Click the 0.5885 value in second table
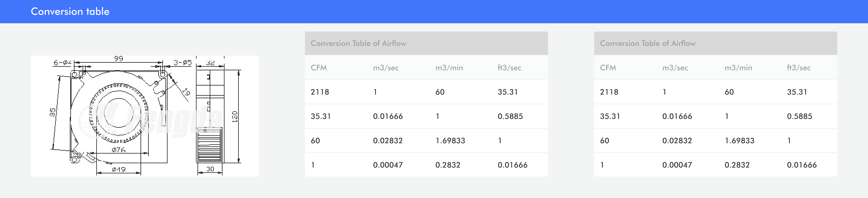This screenshot has width=868, height=198. pos(799,116)
